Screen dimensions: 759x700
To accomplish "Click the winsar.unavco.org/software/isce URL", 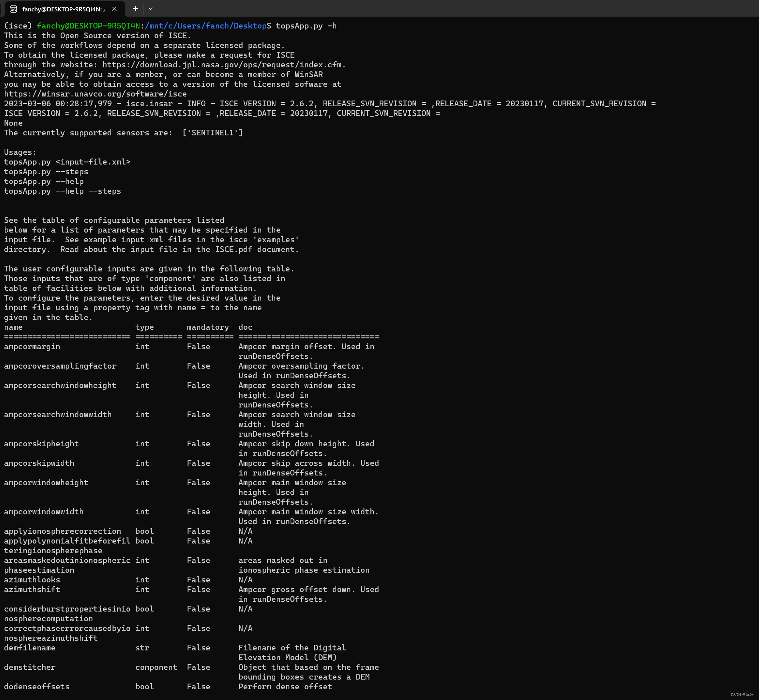I will pos(95,94).
